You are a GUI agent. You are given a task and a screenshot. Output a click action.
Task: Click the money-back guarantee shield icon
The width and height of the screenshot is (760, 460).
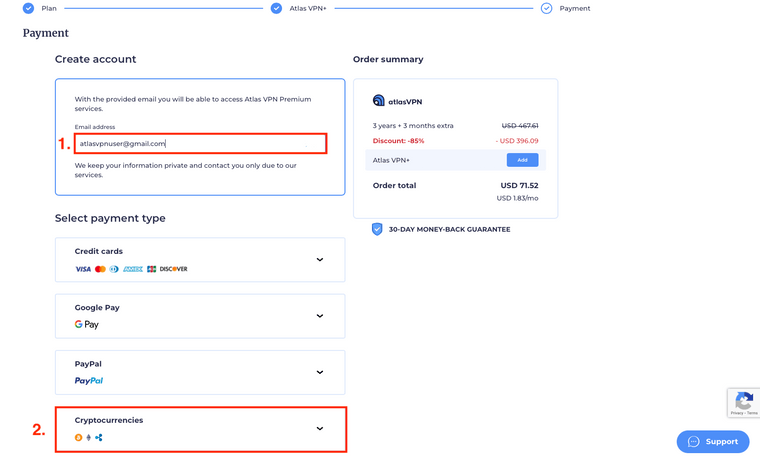[x=377, y=229]
